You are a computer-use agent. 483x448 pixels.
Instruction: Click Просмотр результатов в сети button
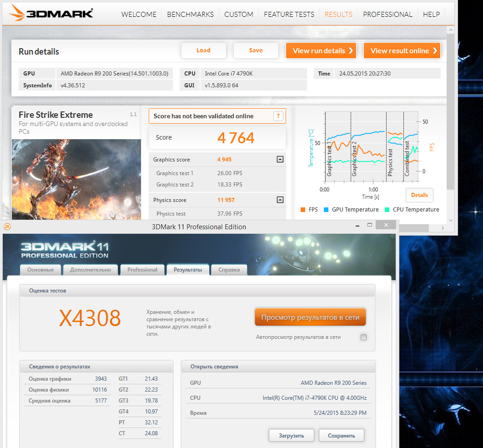310,317
